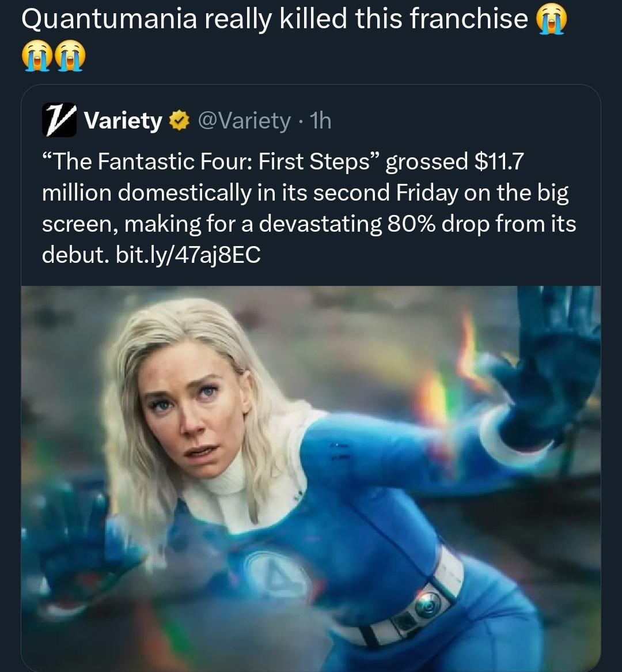Open the quoted tweet card via 'debut.' text
This screenshot has width=622, height=672.
tap(73, 255)
